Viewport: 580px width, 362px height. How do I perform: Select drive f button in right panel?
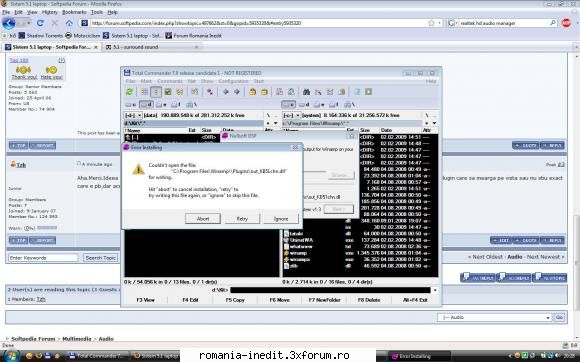point(334,105)
